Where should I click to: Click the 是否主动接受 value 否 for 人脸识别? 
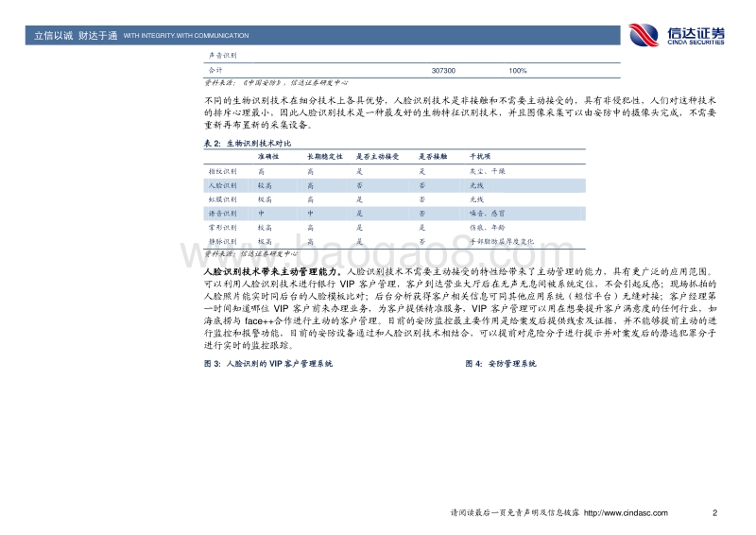point(359,185)
